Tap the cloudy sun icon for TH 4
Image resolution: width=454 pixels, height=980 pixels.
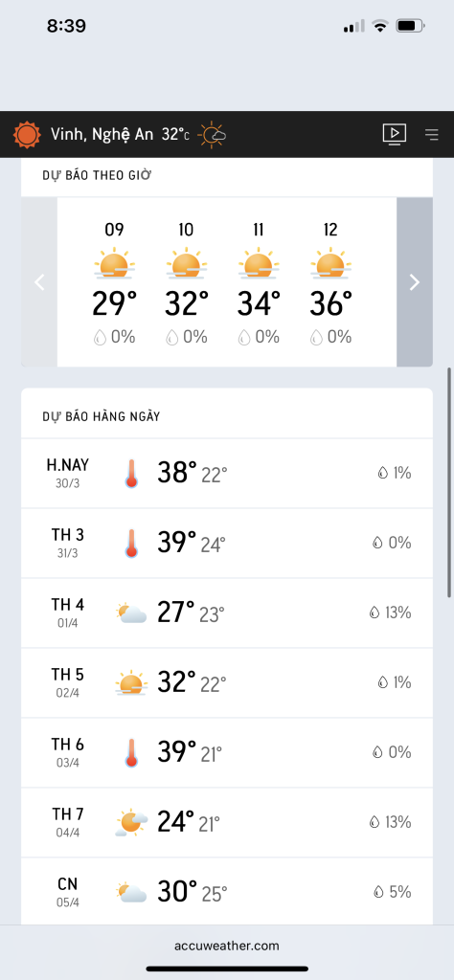point(131,613)
